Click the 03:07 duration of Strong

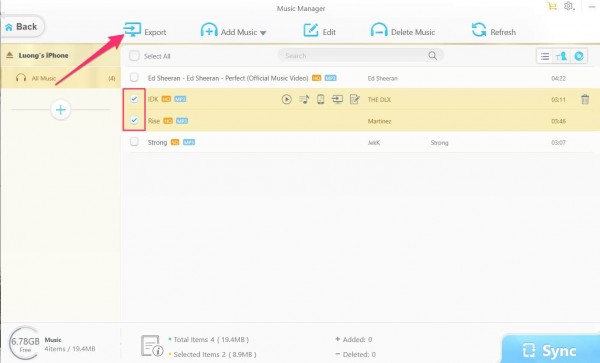[x=558, y=143]
